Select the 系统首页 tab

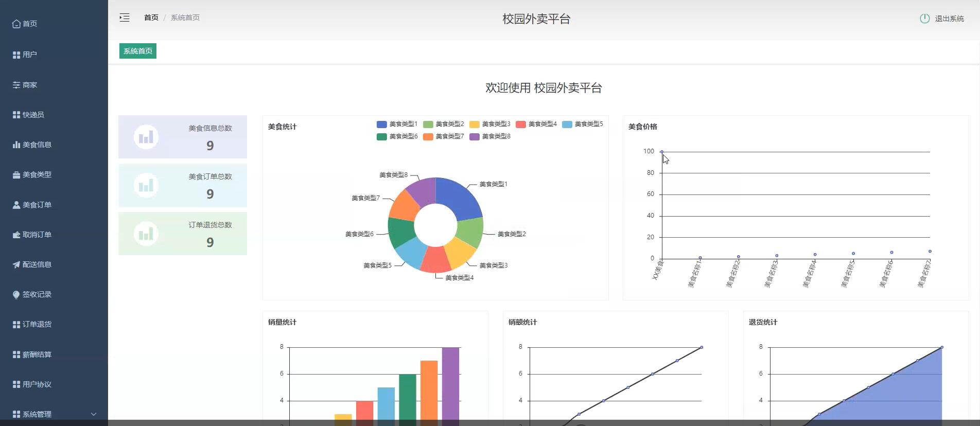tap(138, 51)
